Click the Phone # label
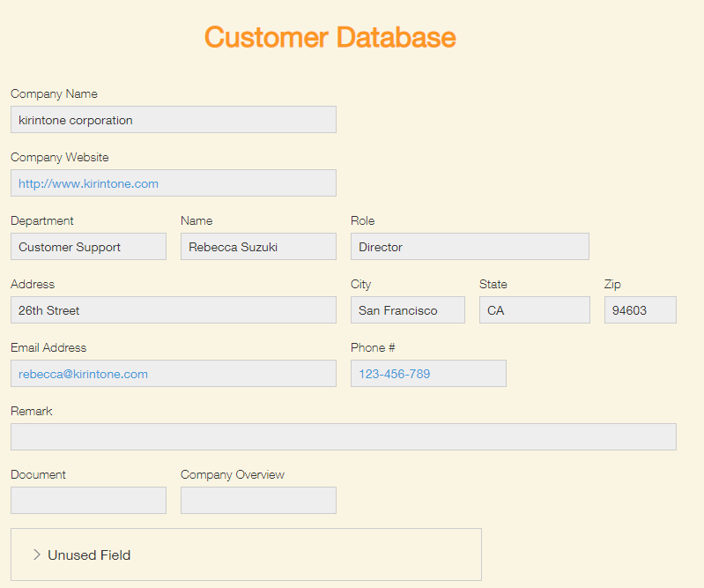The width and height of the screenshot is (704, 588). coord(373,347)
